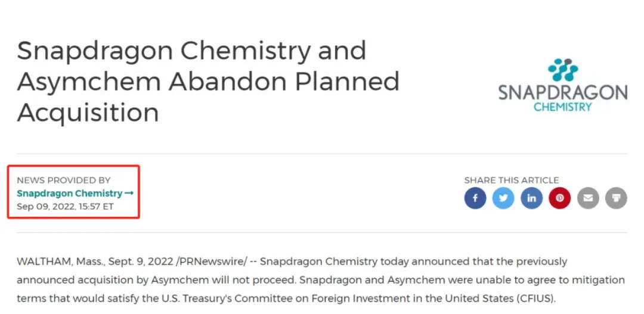Viewport: 644px width, 314px height.
Task: Print the article with the printer icon
Action: (x=616, y=198)
